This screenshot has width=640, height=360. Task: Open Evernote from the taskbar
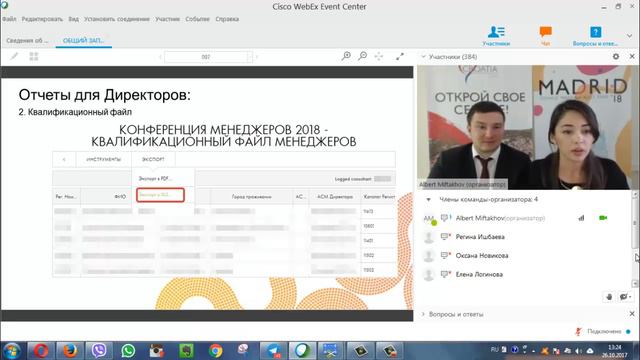(x=186, y=351)
